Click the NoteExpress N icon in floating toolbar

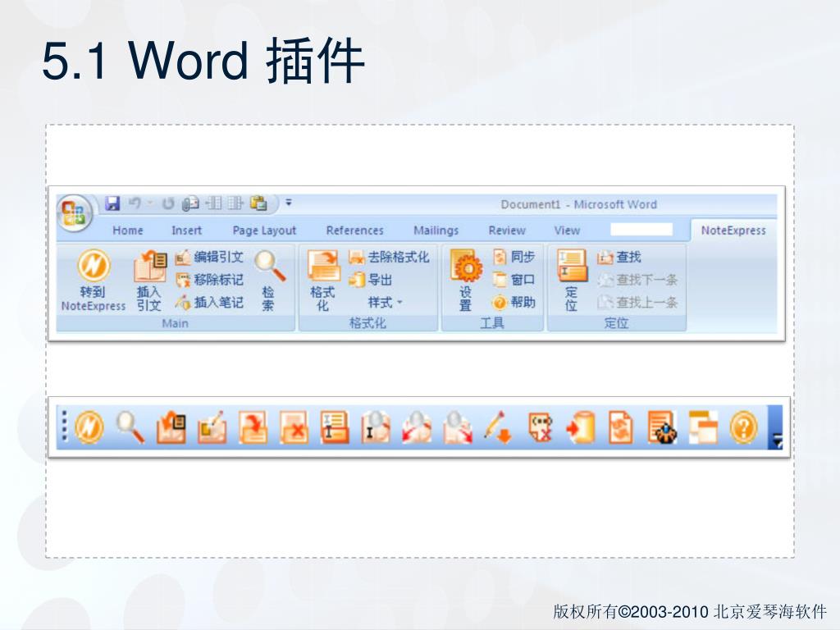click(x=89, y=427)
